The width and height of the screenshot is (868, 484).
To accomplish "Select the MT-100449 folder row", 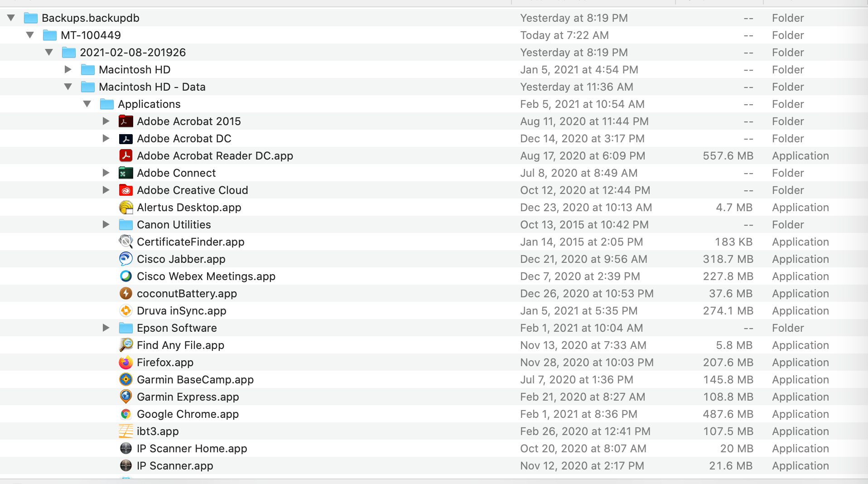I will [91, 35].
